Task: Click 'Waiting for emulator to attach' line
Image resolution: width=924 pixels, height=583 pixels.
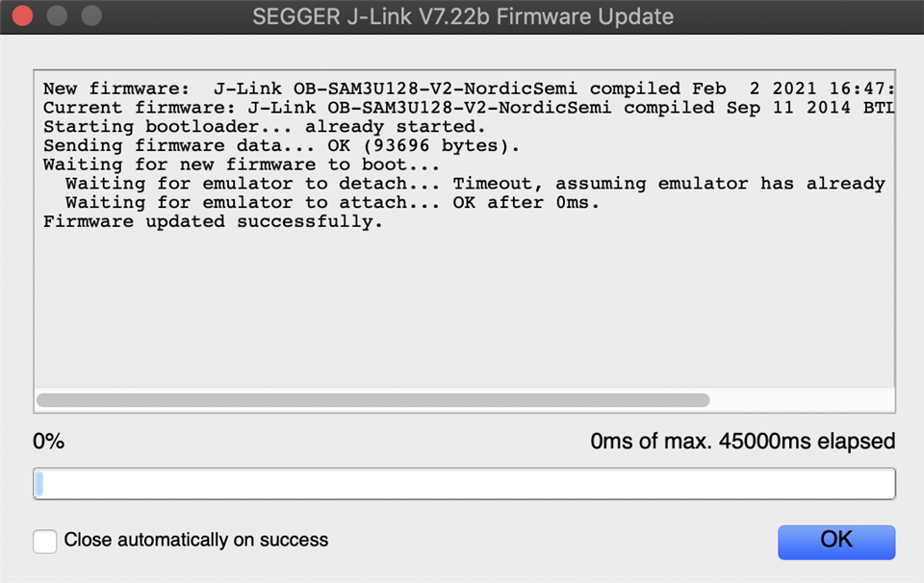Action: (x=332, y=203)
